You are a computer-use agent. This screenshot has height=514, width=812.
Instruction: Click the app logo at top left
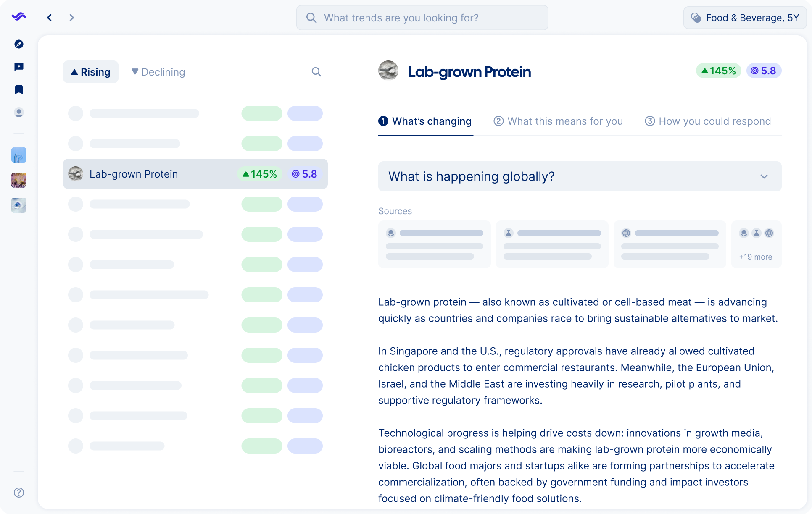click(x=19, y=17)
